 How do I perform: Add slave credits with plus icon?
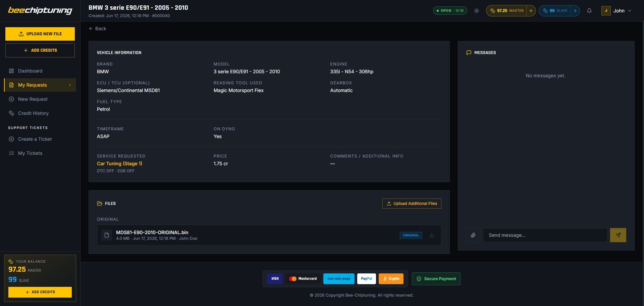point(575,11)
